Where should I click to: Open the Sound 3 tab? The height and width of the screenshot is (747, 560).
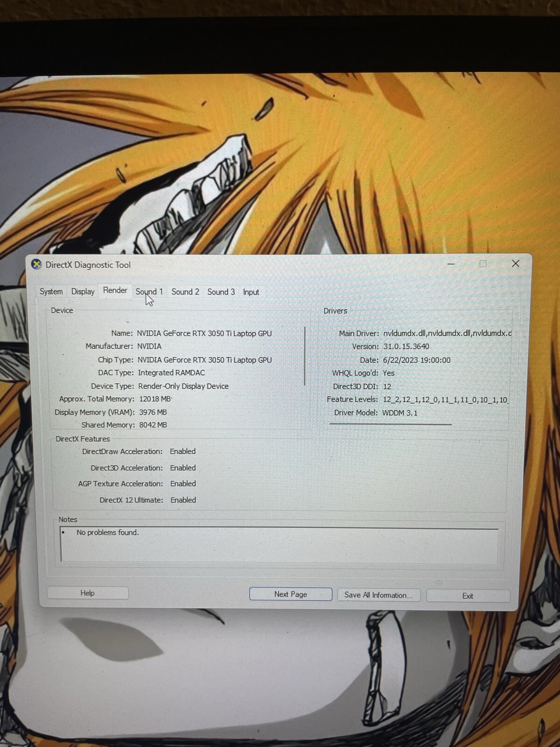[221, 292]
